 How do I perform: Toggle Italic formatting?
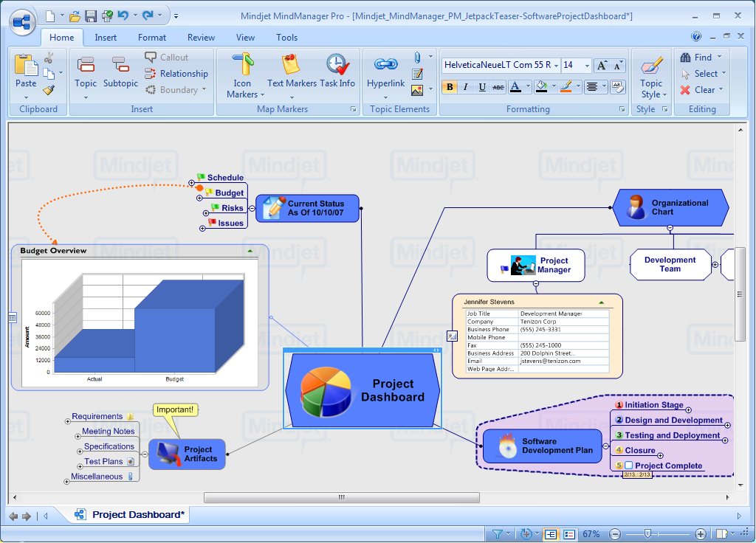pyautogui.click(x=466, y=87)
